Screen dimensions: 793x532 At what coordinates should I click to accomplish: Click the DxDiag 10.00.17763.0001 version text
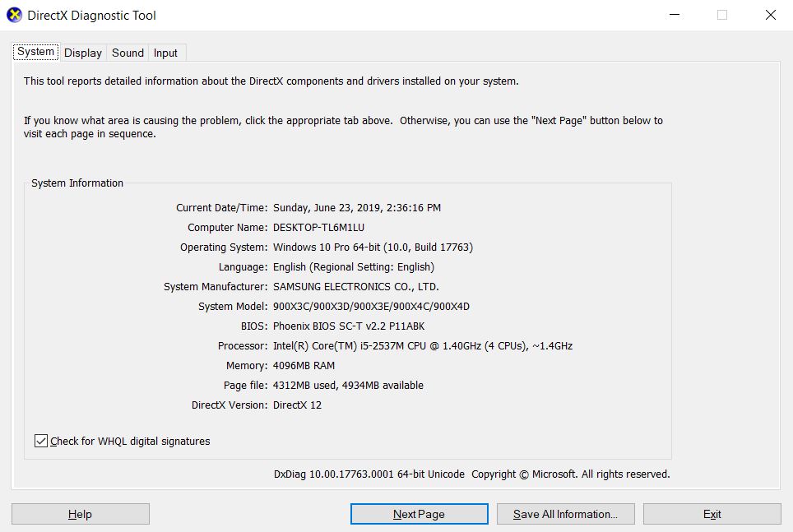[369, 474]
